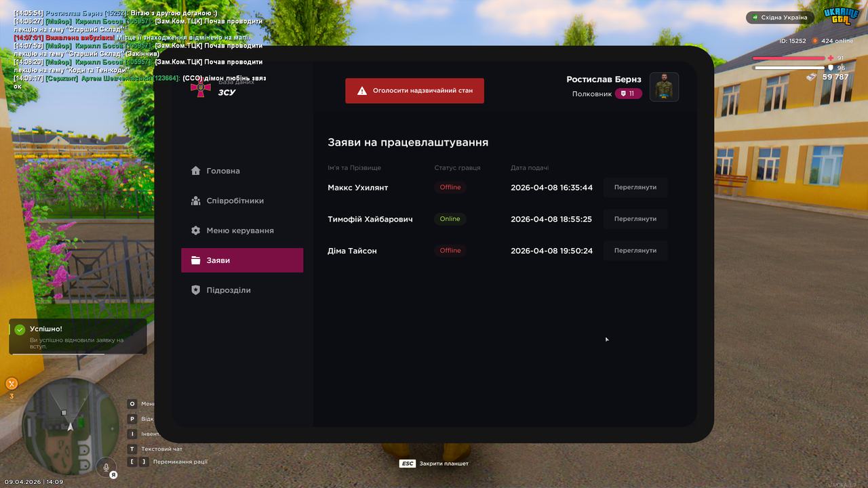This screenshot has height=488, width=868.
Task: Click the Полковник rank label
Action: (592, 94)
